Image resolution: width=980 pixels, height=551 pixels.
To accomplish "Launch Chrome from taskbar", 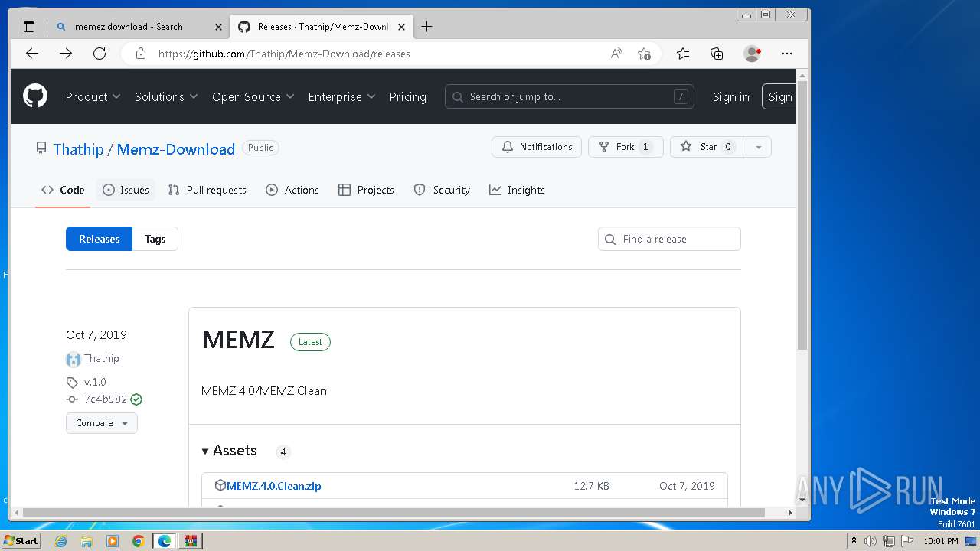I will pos(138,541).
